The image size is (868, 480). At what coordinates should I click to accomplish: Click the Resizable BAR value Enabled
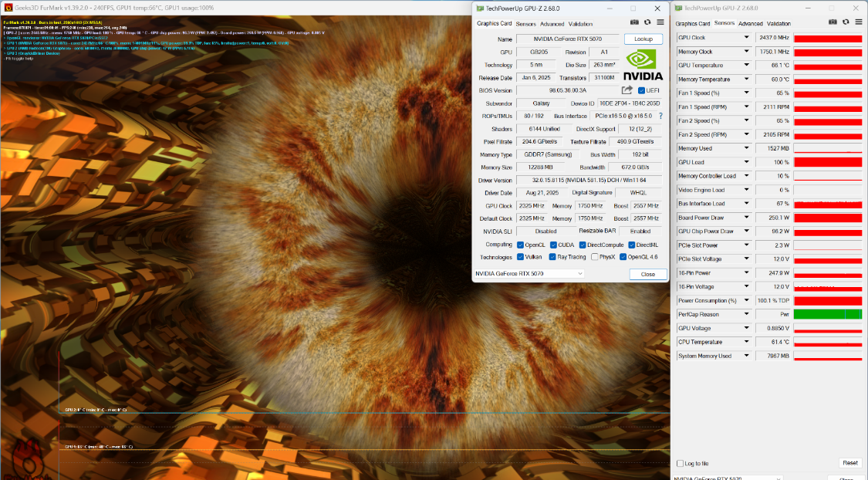pyautogui.click(x=640, y=232)
